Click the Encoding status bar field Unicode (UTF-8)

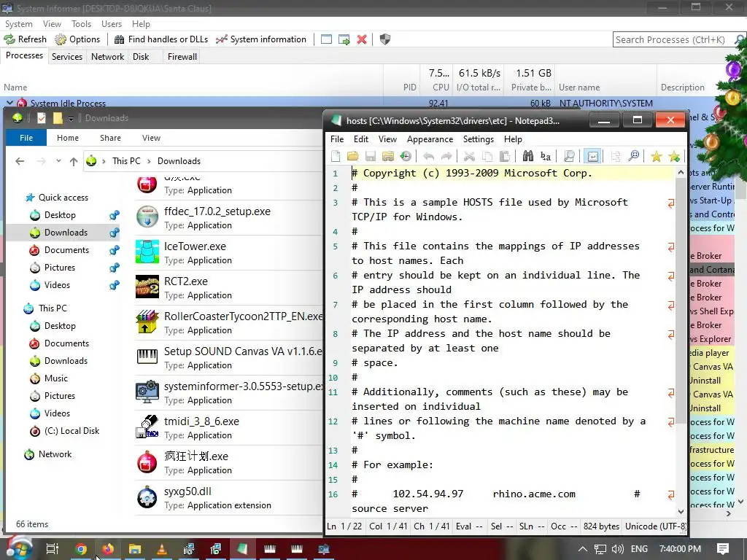tap(655, 526)
